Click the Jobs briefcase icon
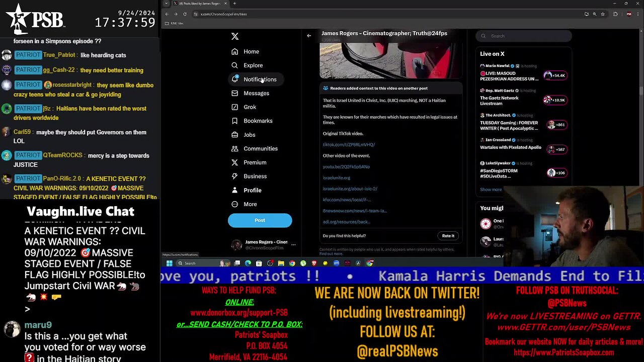Viewport: 644px width, 362px height. (x=234, y=135)
